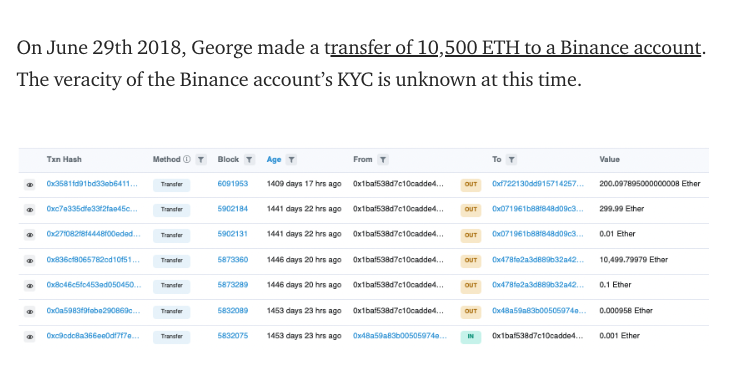Open the Age column filter
The width and height of the screenshot is (732, 376).
(291, 160)
